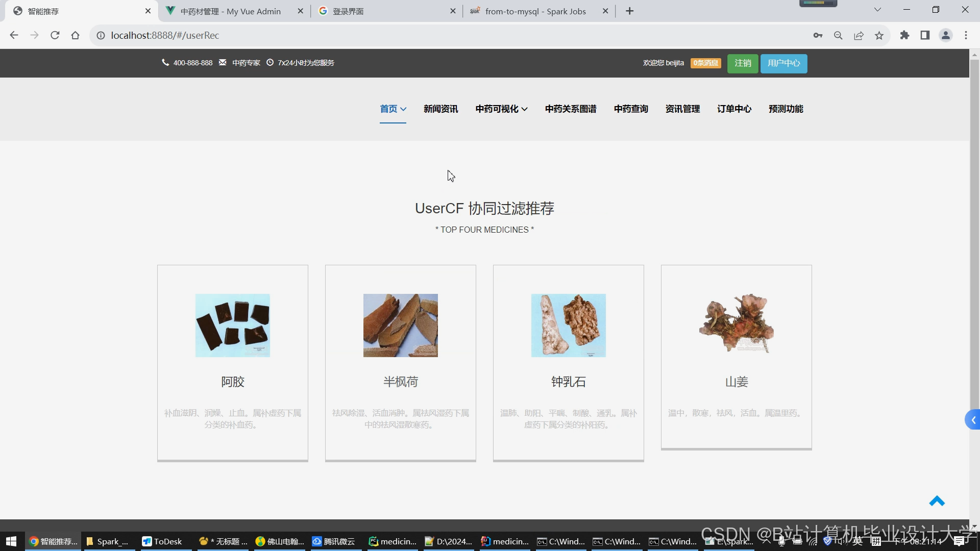Expand the 首页 dropdown menu
Screen dimensions: 980x551
[x=393, y=109]
